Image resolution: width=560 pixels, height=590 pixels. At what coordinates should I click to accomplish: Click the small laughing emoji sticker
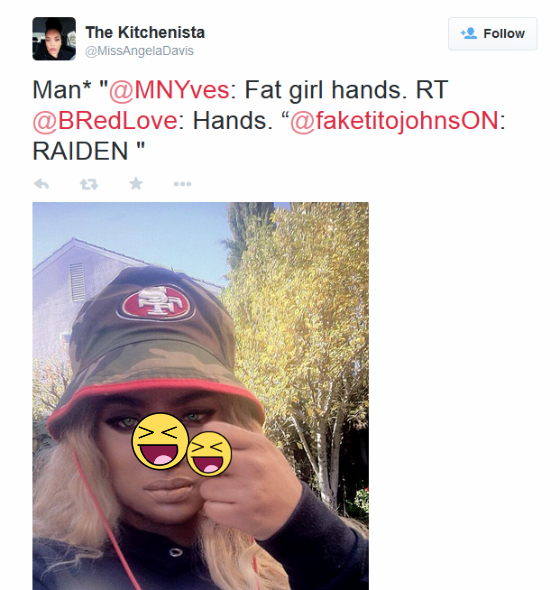(x=209, y=453)
